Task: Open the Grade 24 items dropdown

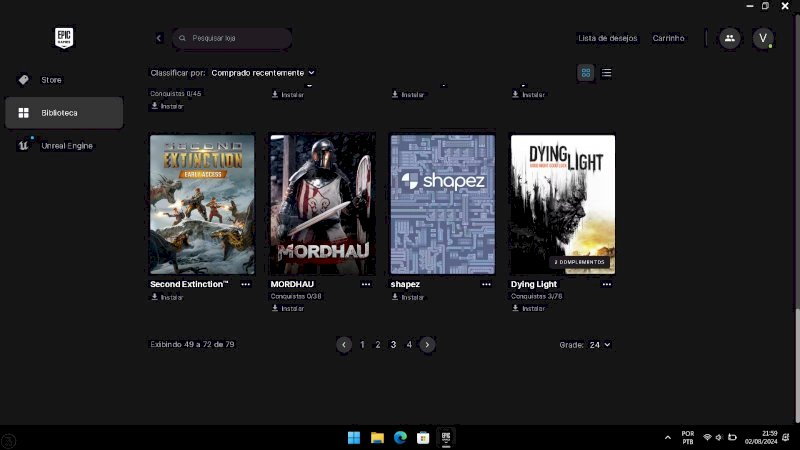Action: 600,344
